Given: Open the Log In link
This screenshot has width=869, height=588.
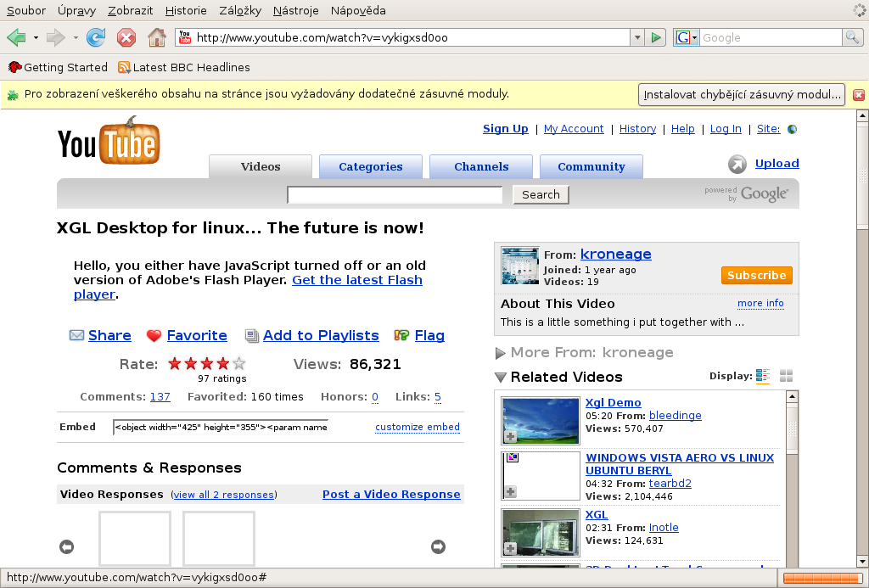Looking at the screenshot, I should tap(726, 129).
